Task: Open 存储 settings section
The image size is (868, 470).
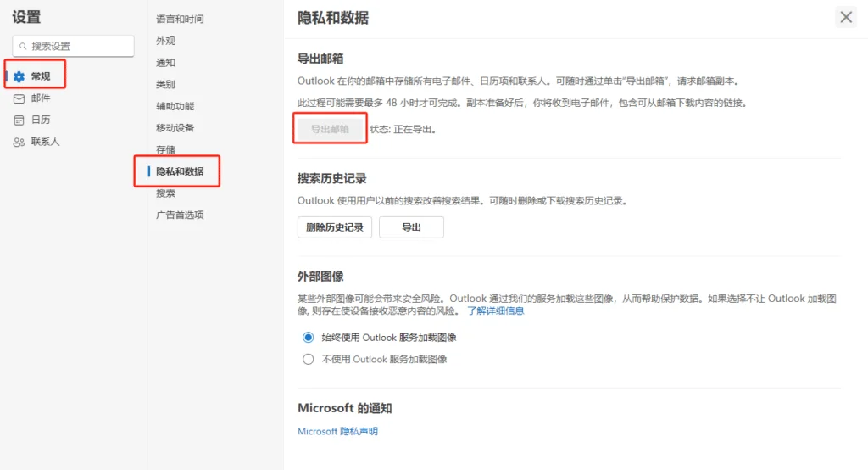Action: pos(165,150)
